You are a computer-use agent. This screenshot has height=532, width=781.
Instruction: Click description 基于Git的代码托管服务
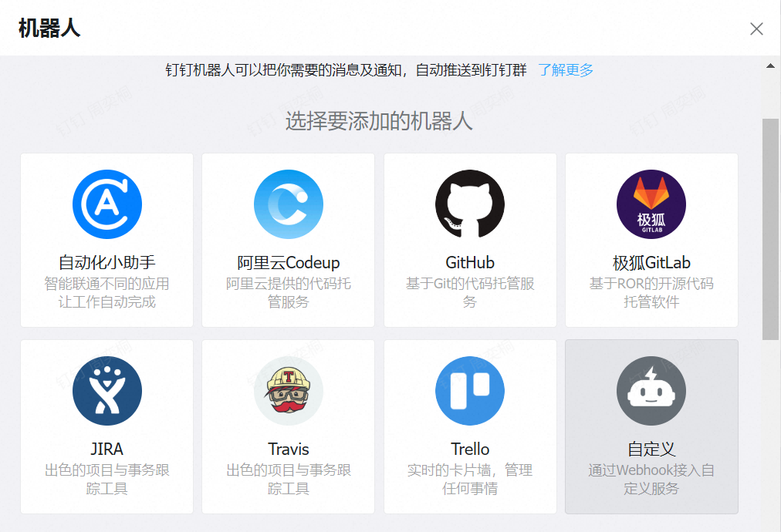click(470, 293)
